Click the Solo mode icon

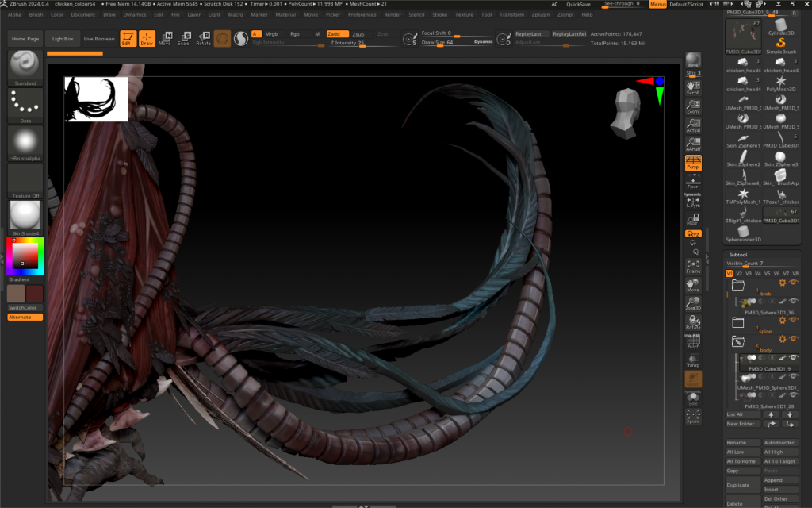(693, 398)
